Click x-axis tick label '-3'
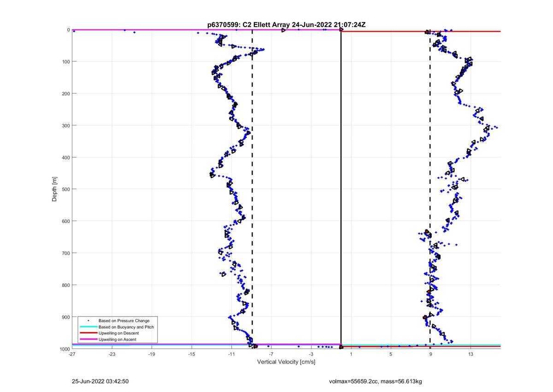The image size is (553, 392). [x=312, y=354]
